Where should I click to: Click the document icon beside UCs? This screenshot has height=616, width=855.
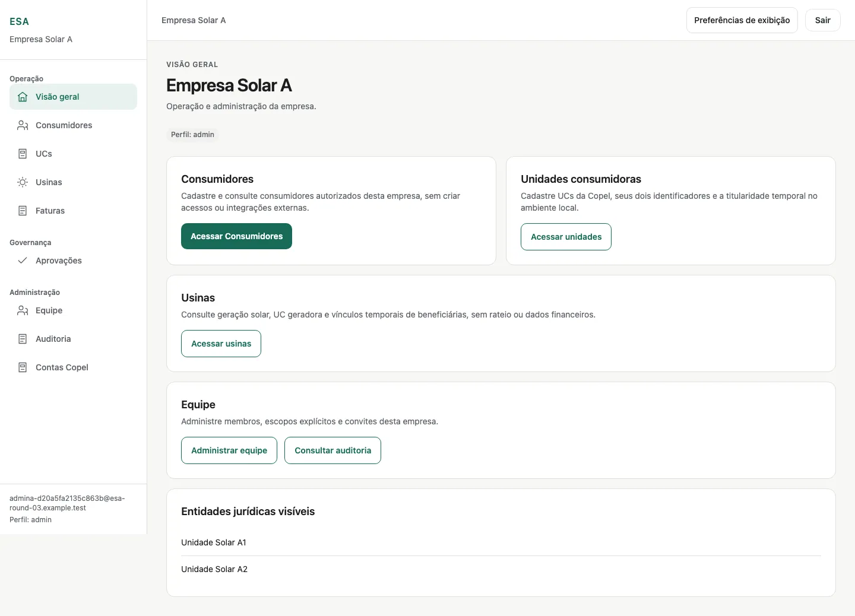pos(23,154)
